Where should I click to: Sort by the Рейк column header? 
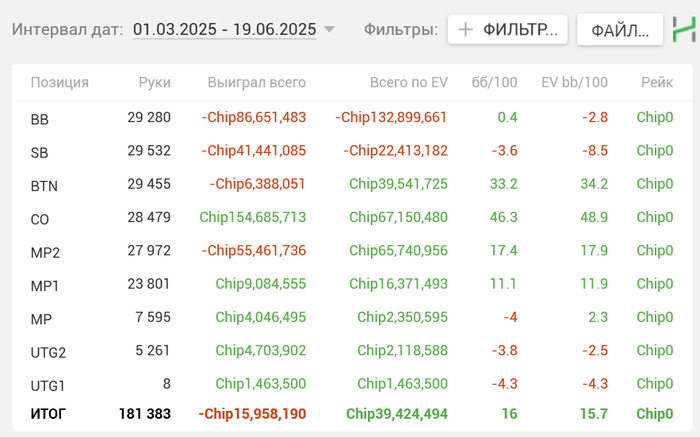click(657, 82)
